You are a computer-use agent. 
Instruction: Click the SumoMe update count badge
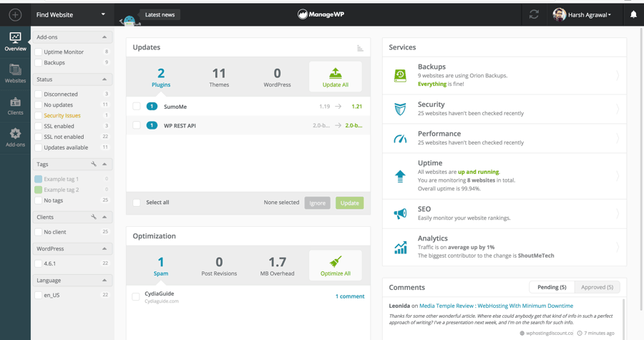[x=152, y=107]
